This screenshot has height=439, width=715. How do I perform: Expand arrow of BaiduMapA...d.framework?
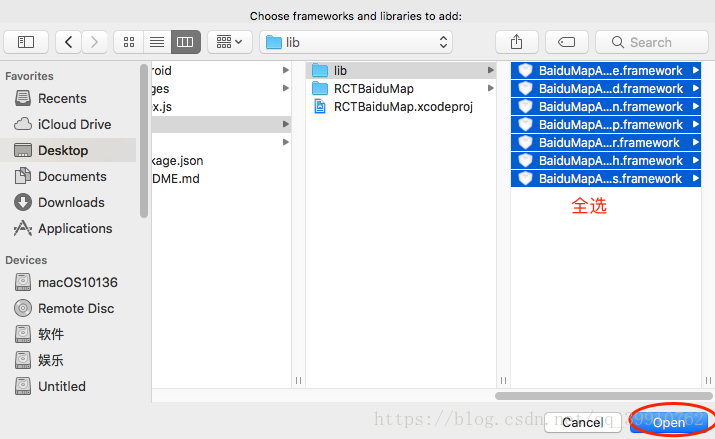695,88
